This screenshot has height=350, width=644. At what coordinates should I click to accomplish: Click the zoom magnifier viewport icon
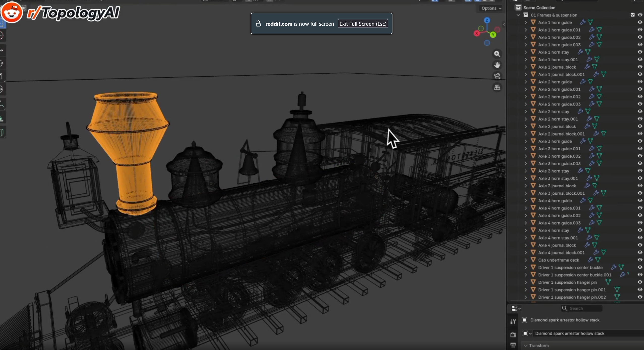click(x=497, y=54)
